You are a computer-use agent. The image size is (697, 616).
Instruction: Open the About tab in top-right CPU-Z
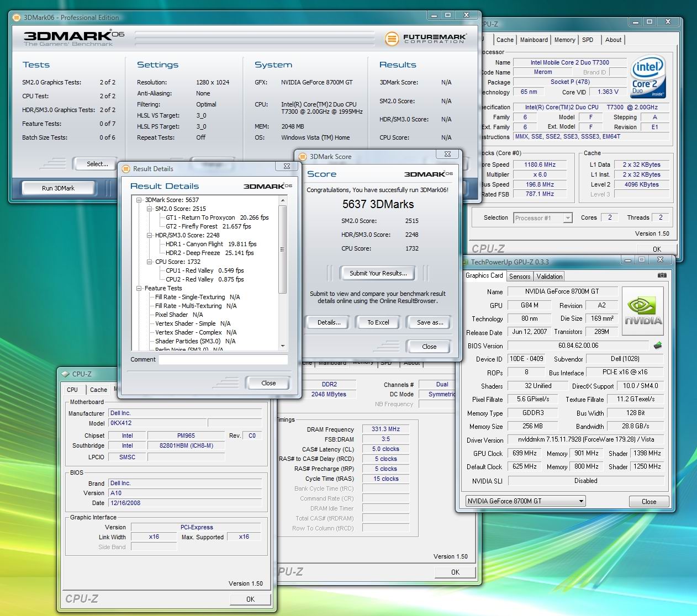coord(614,40)
